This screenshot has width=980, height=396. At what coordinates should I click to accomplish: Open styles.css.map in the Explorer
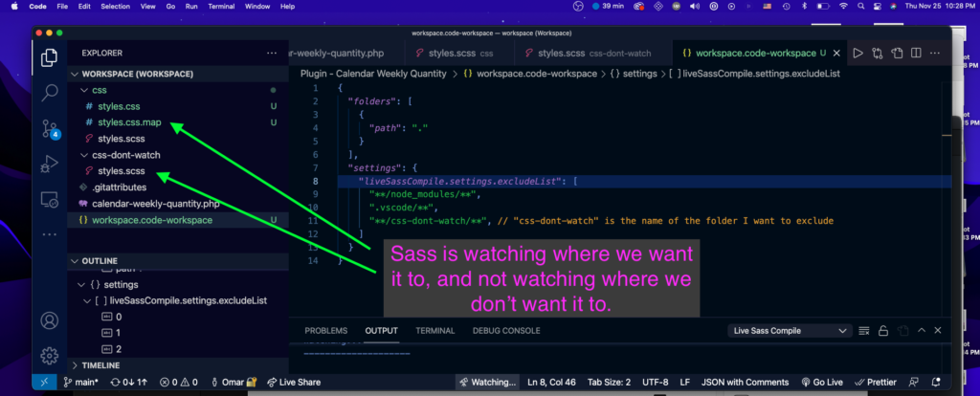point(129,122)
